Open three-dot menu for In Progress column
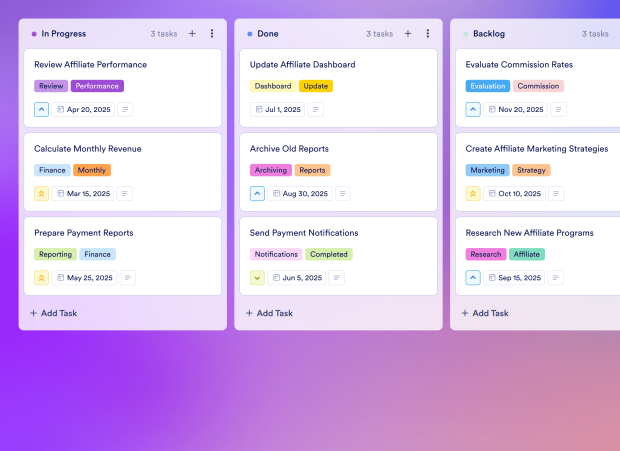Screen dimensions: 620x451 point(212,34)
